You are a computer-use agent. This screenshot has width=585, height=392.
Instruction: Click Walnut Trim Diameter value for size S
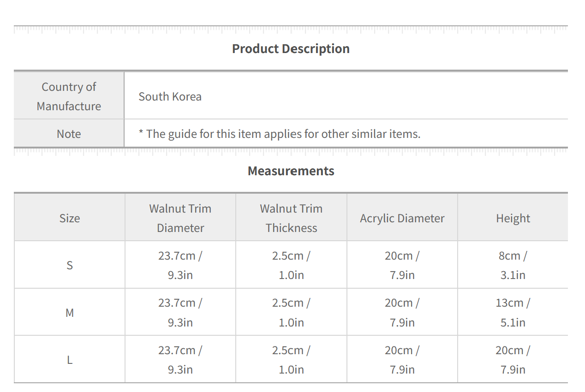tap(180, 265)
